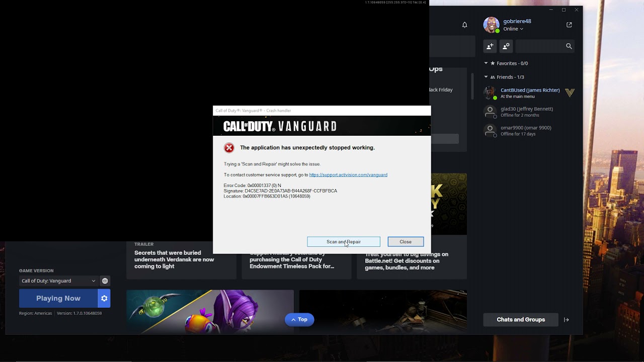Image resolution: width=644 pixels, height=362 pixels.
Task: Open the Verdansk secrets trailer card
Action: tap(181, 260)
